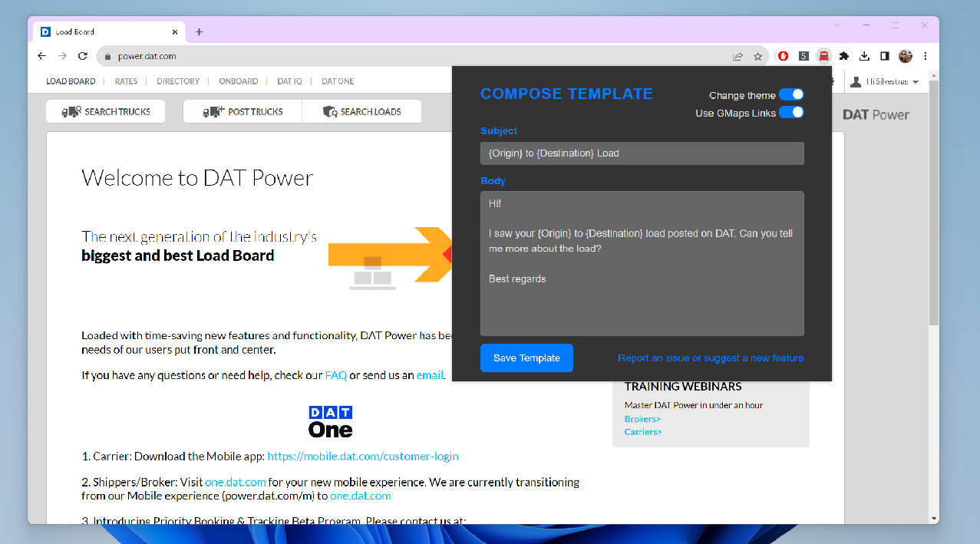The width and height of the screenshot is (980, 544).
Task: Click into the Subject template field
Action: point(642,153)
